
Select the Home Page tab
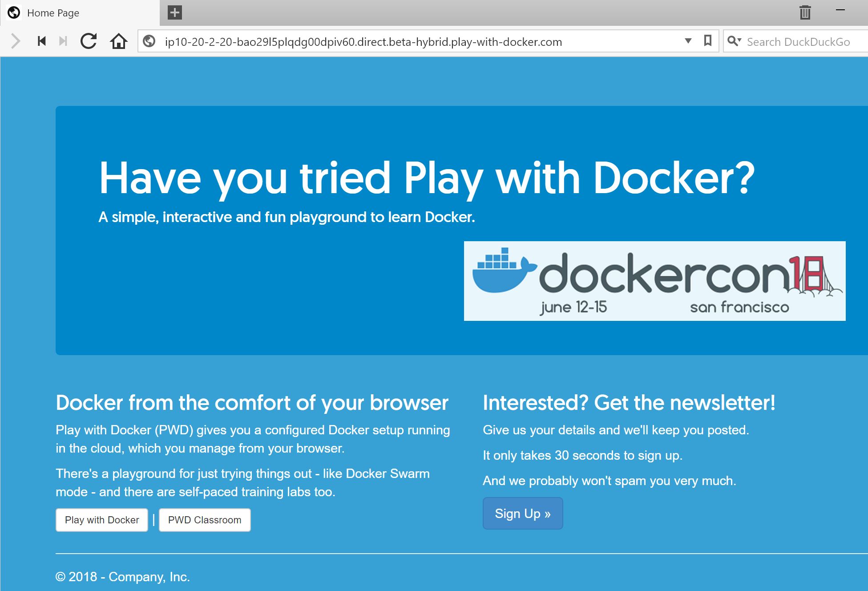[81, 13]
